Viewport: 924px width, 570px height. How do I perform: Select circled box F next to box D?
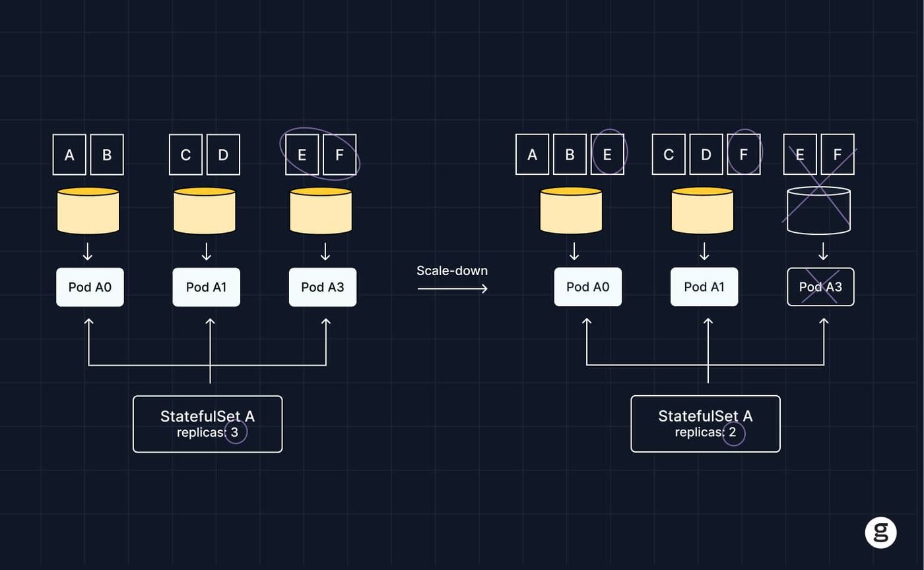click(x=744, y=155)
